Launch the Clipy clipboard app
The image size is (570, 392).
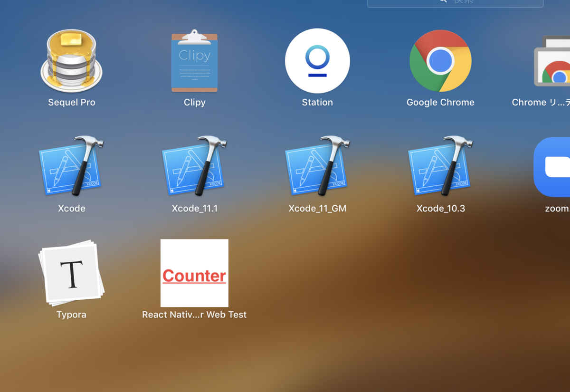[194, 60]
